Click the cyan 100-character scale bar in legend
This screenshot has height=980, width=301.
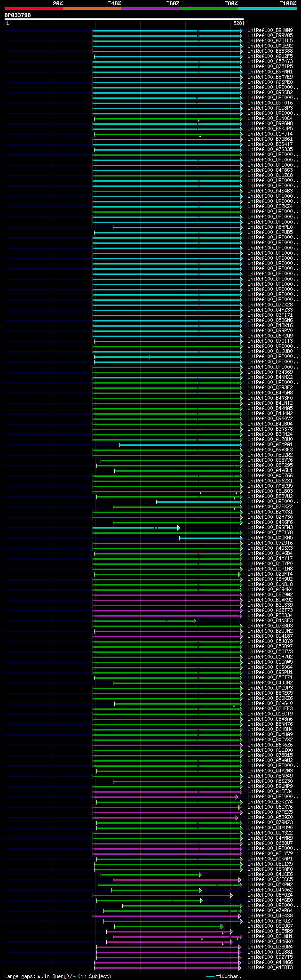211,976
